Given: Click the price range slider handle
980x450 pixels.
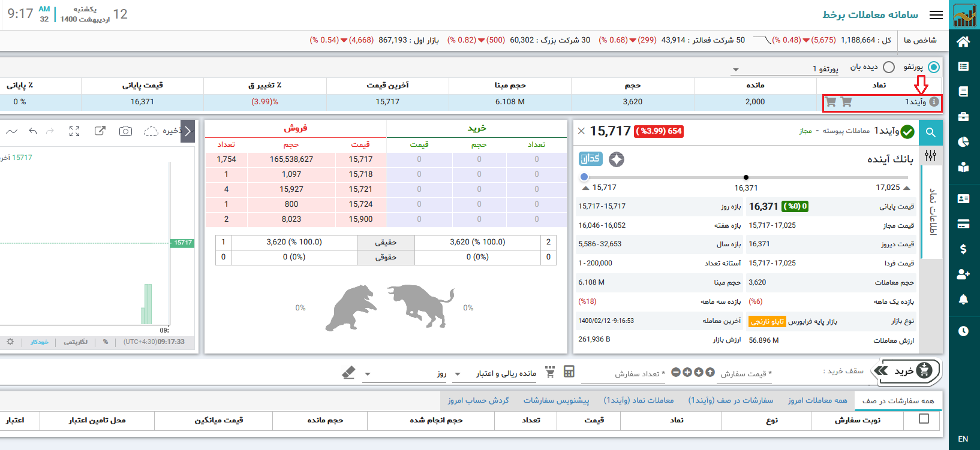Looking at the screenshot, I should (584, 177).
